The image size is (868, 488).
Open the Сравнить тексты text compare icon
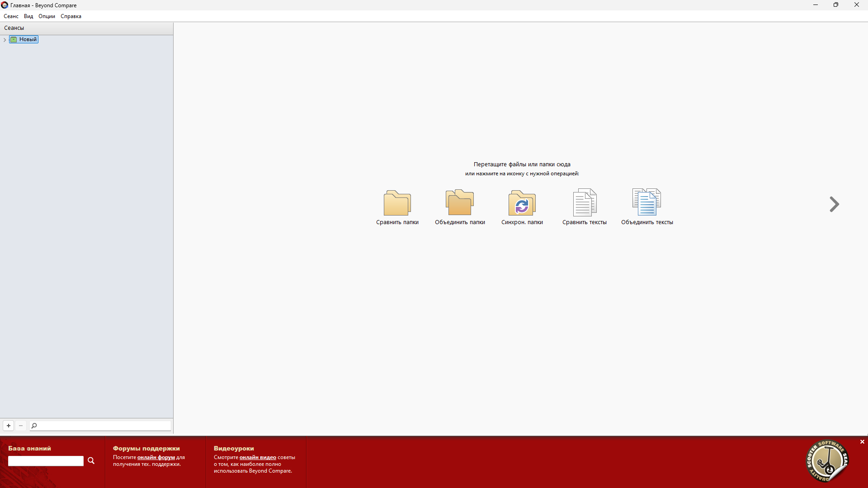coord(584,203)
